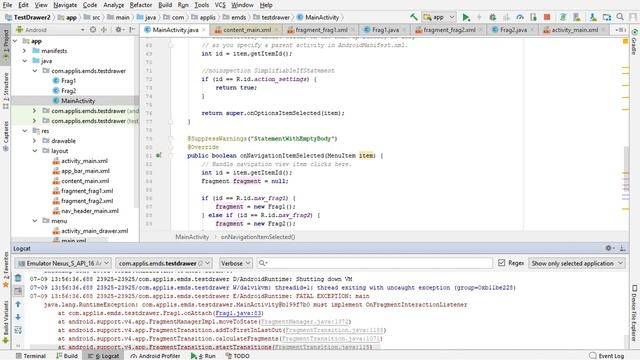Screen dimensions: 640x360
Task: Open Search Everywhere magnifier icon
Action: (x=620, y=17)
